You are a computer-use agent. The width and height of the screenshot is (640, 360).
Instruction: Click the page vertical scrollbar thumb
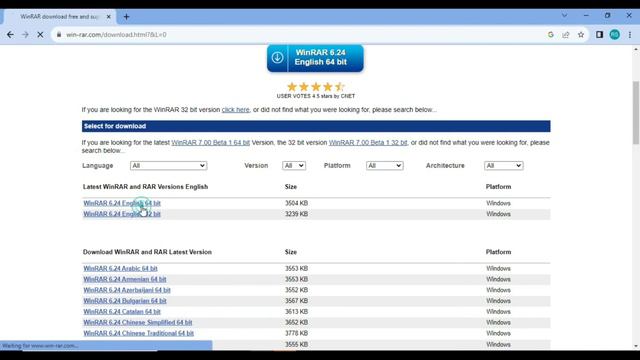pyautogui.click(x=636, y=112)
